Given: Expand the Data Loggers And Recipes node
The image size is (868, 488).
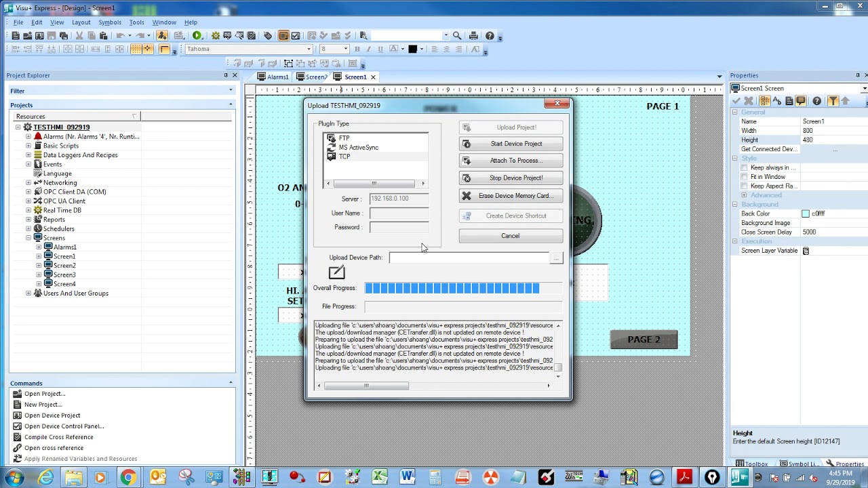Looking at the screenshot, I should [x=28, y=155].
